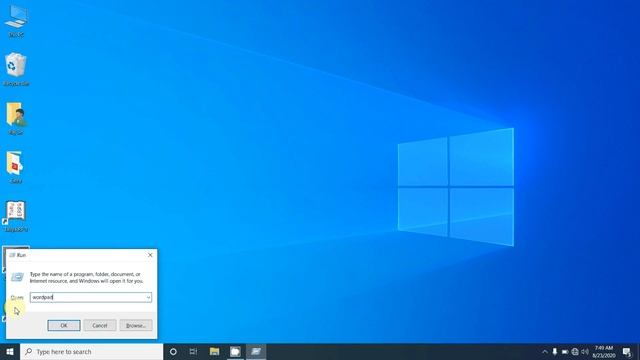This screenshot has width=640, height=360.
Task: Click the taskbar search box
Action: click(x=91, y=351)
